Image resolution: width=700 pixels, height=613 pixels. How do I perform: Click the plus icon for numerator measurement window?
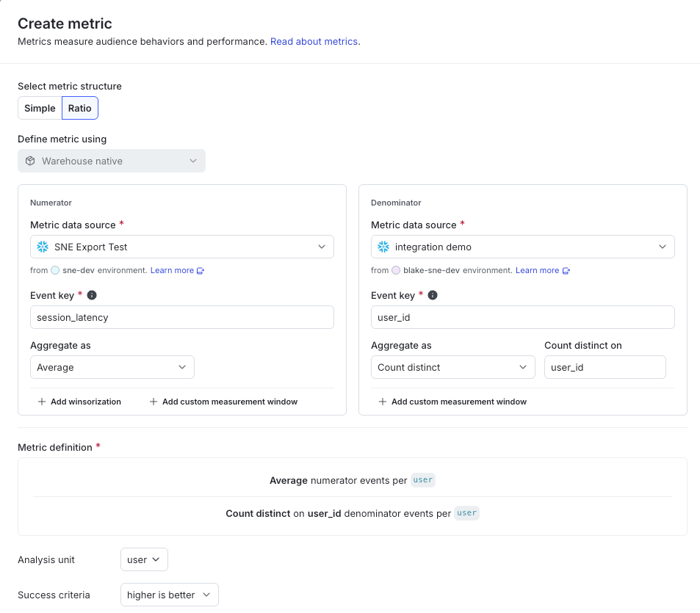153,402
